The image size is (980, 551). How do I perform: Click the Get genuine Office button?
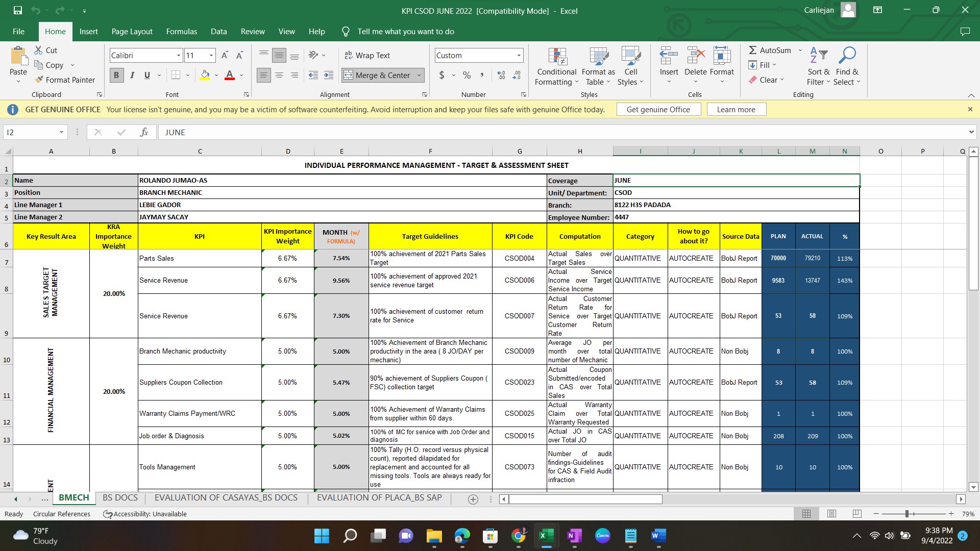coord(658,109)
